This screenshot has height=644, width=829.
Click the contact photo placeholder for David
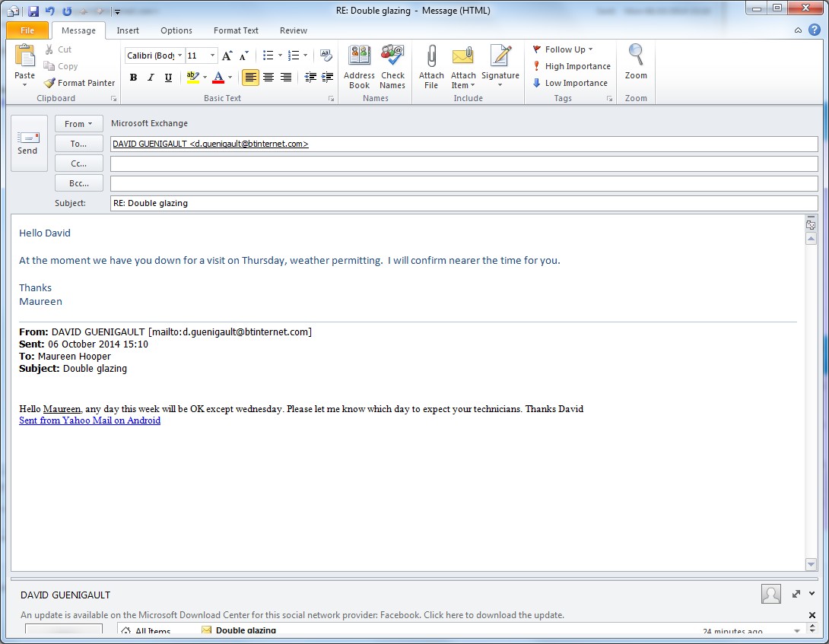771,594
